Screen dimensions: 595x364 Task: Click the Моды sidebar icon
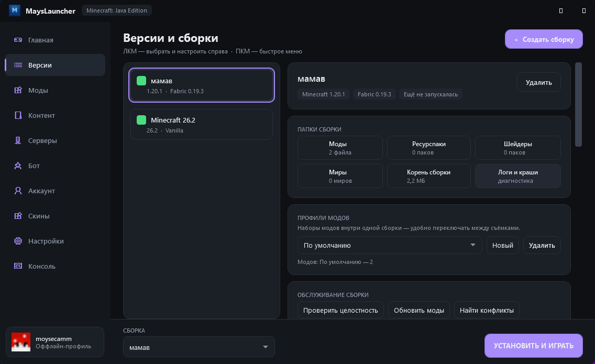(18, 90)
